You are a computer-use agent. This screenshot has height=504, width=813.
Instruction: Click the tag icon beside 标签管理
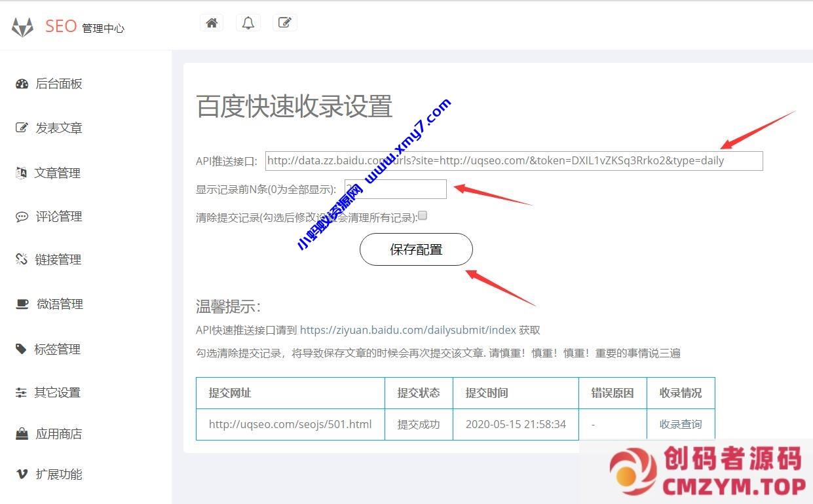pos(22,349)
